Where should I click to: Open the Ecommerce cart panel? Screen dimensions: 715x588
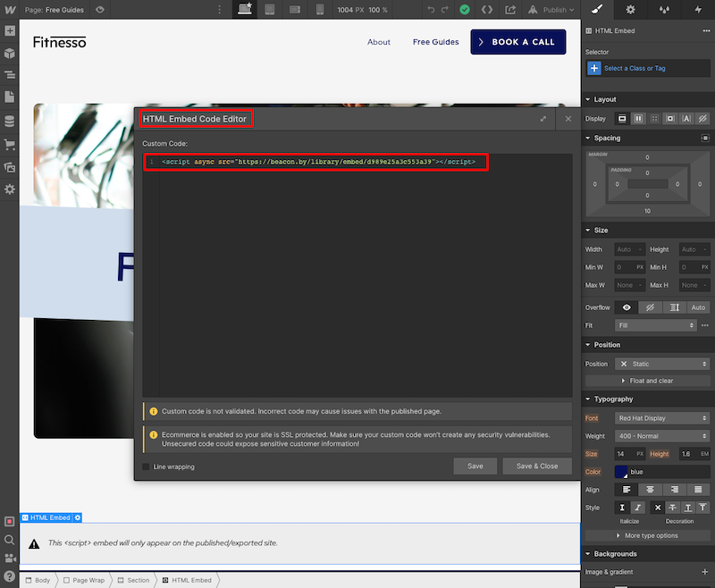click(x=10, y=145)
